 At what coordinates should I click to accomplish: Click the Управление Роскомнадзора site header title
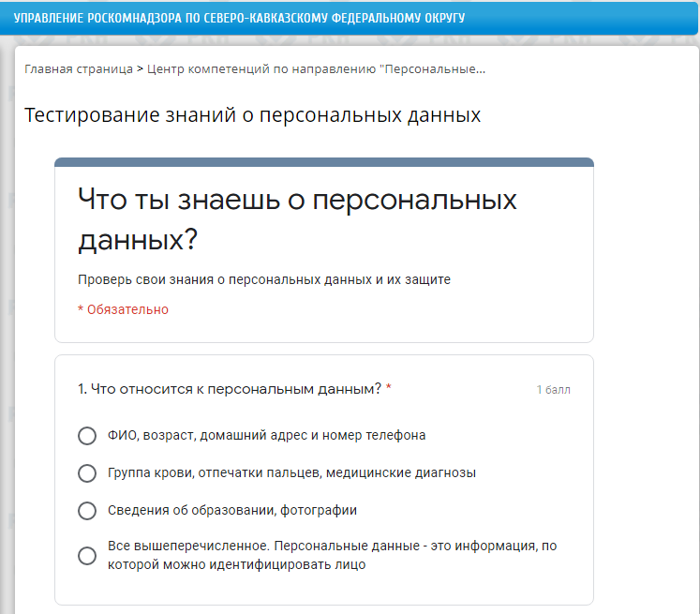point(239,18)
